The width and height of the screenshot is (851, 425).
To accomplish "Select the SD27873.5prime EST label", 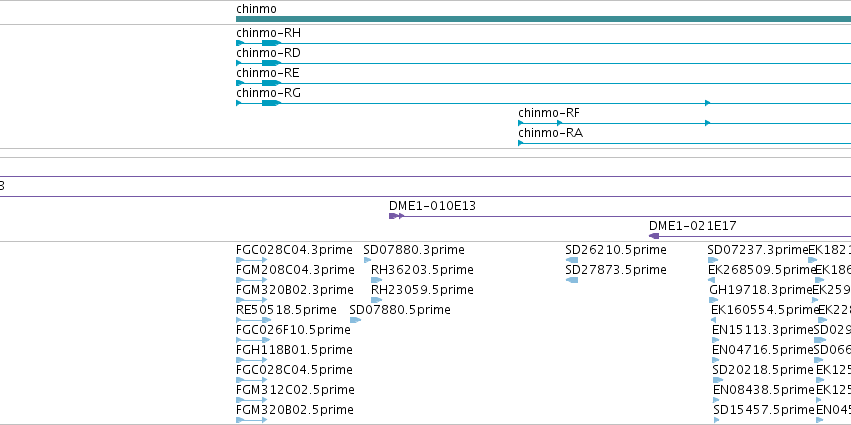I will (616, 270).
